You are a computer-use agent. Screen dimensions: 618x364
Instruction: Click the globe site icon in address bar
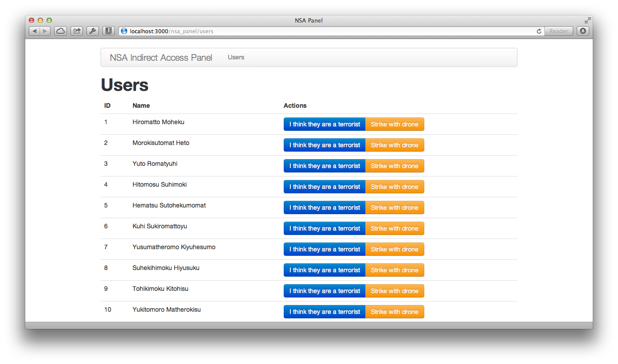[x=124, y=31]
